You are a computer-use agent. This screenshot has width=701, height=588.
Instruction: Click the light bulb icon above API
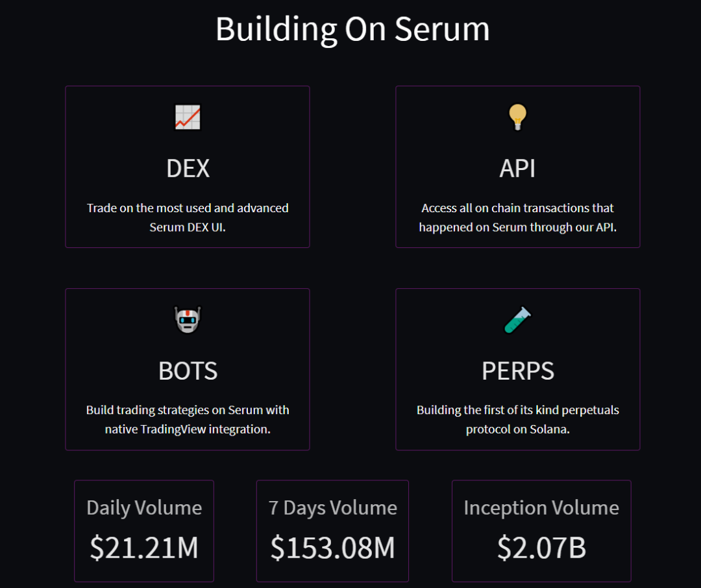click(517, 117)
